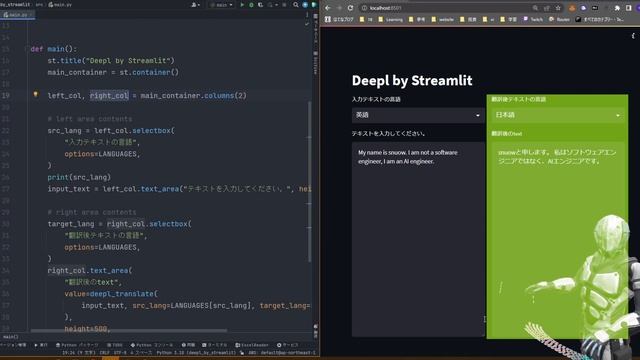Bookmark this page with the star icon

pos(558,8)
